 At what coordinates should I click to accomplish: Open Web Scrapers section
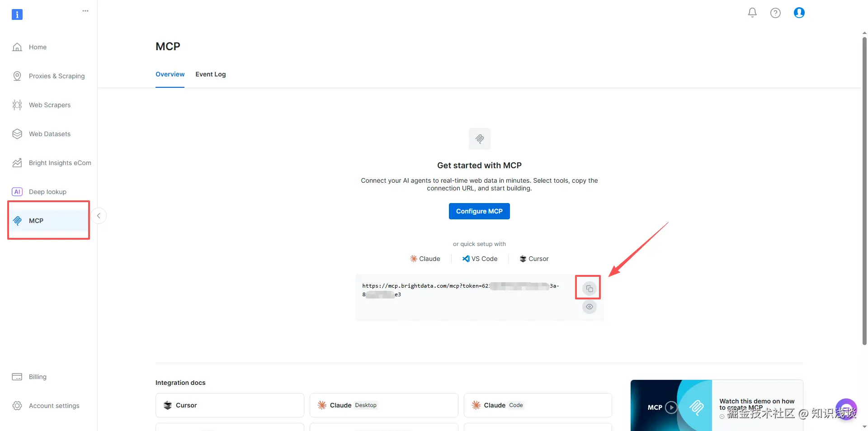49,105
